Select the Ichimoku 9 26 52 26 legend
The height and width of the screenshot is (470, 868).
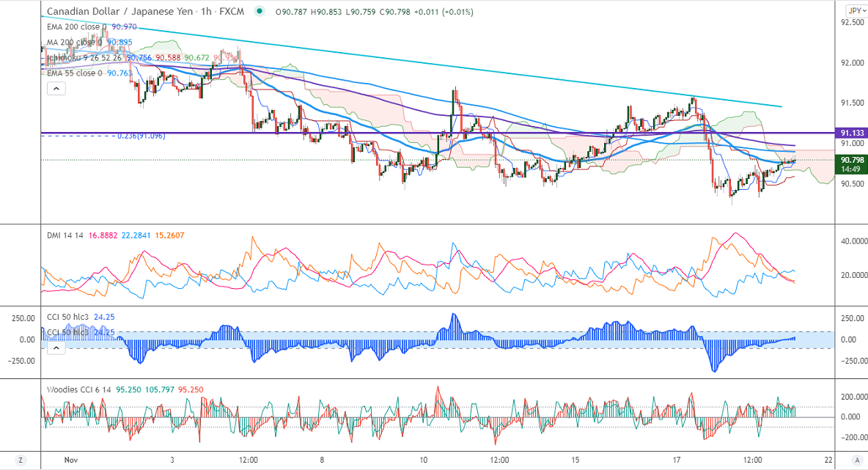tap(84, 58)
